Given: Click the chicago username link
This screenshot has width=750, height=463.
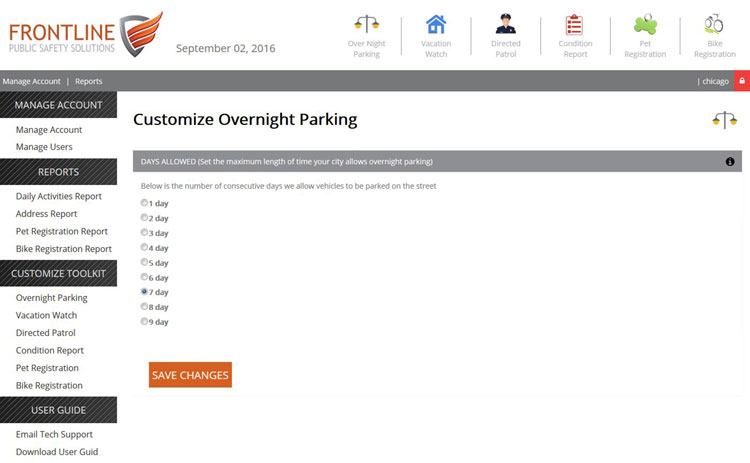Looking at the screenshot, I should tap(715, 81).
